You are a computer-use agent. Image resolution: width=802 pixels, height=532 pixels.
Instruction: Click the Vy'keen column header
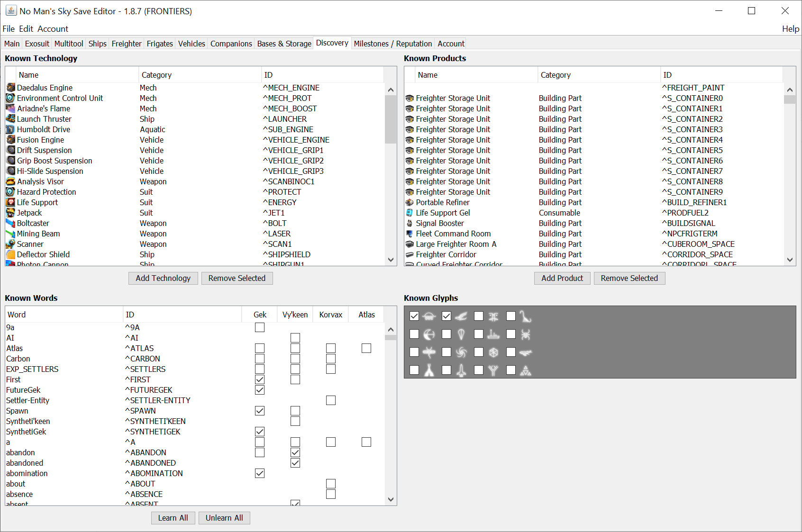click(295, 315)
